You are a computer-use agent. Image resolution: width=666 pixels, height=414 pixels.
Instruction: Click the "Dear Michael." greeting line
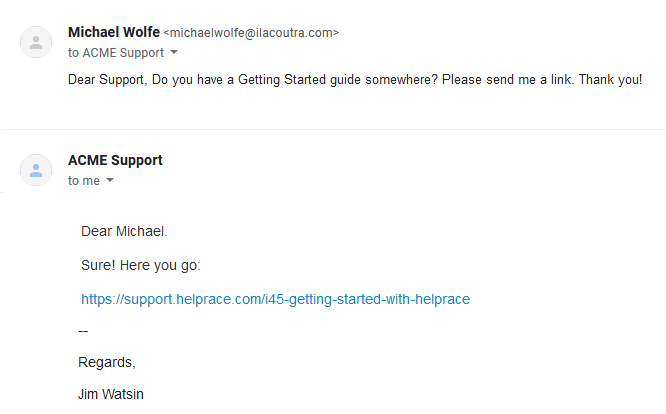(124, 232)
